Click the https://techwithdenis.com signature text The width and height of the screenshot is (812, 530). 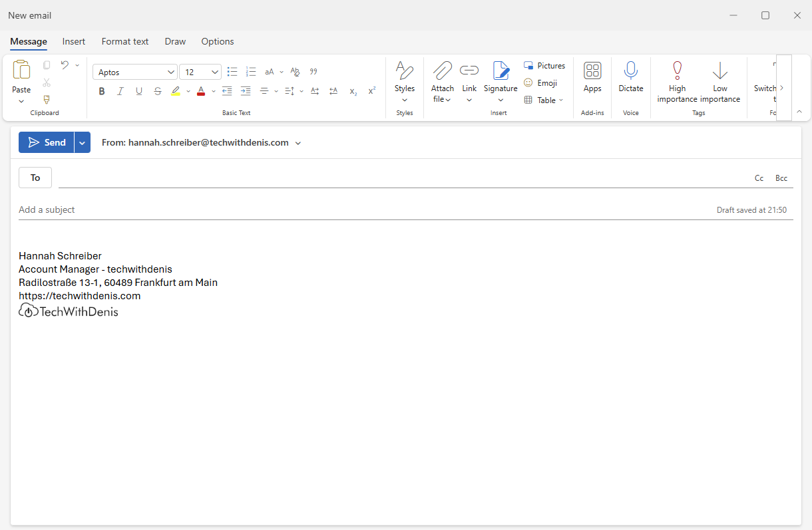tap(80, 296)
